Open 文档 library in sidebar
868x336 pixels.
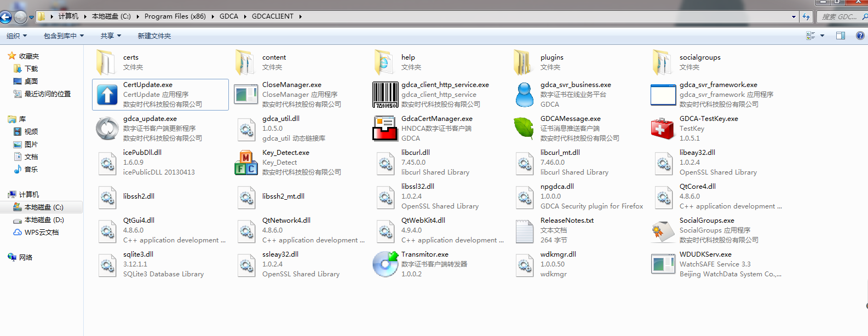[31, 157]
